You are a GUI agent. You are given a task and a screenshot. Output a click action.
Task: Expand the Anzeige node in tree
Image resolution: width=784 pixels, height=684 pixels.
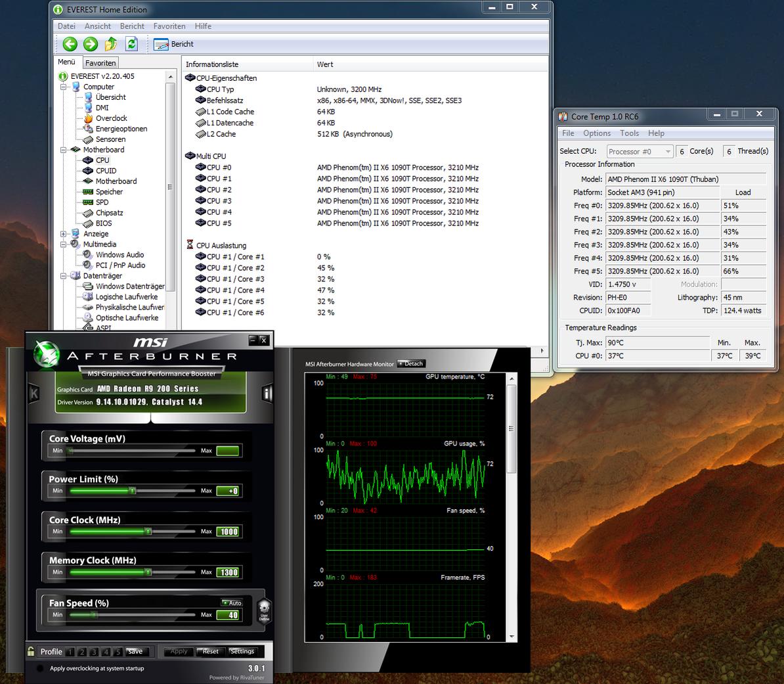[64, 234]
